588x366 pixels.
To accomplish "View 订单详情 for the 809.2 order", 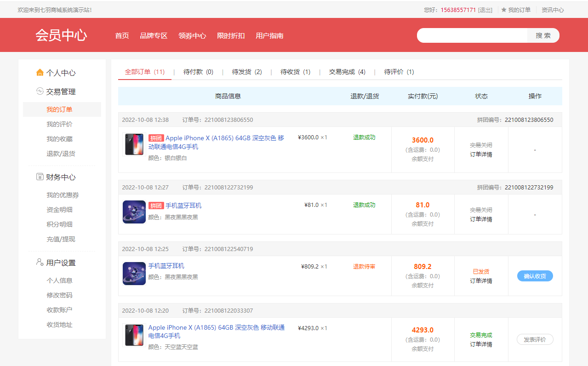I will coord(481,281).
